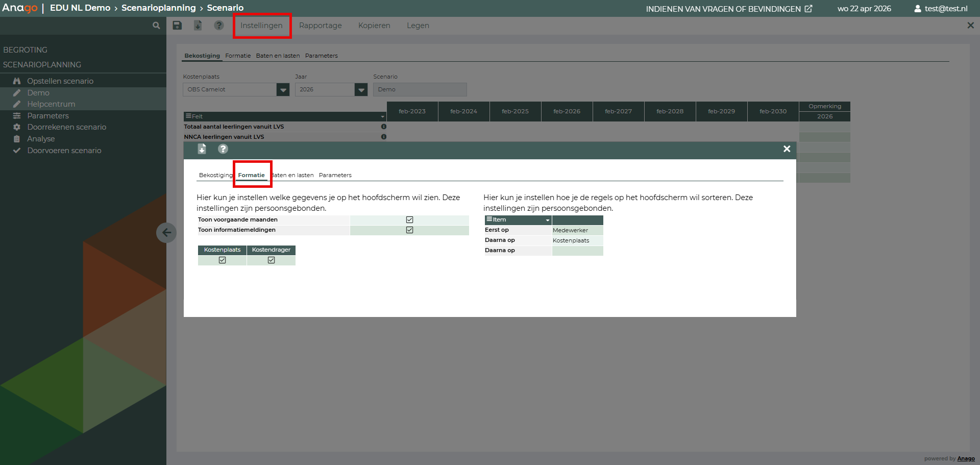Toggle 'Toon voorgaande maanden' checkbox
The width and height of the screenshot is (980, 465).
[409, 220]
